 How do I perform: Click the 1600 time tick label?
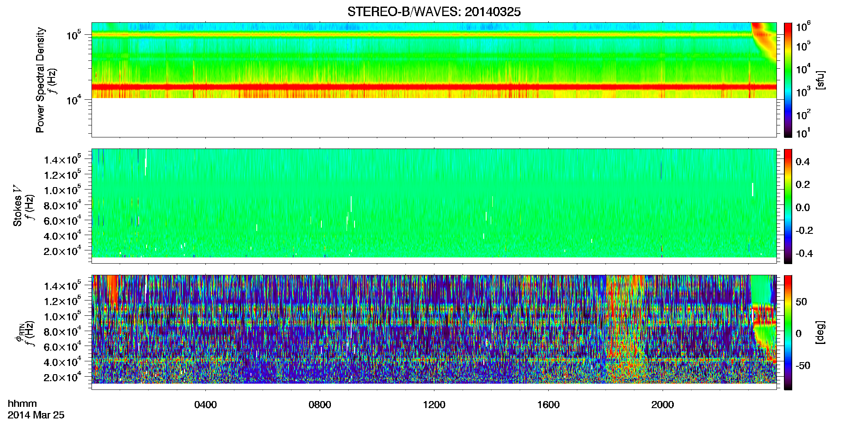coord(548,405)
